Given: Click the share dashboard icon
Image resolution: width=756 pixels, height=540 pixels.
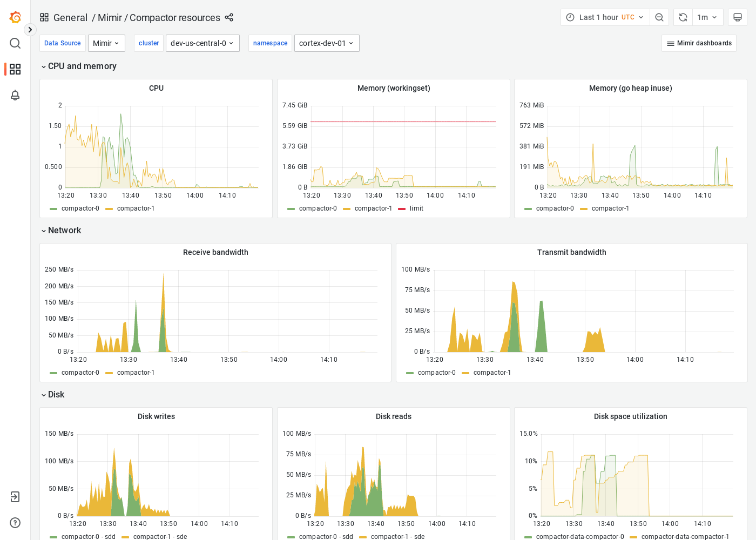Looking at the screenshot, I should click(229, 17).
